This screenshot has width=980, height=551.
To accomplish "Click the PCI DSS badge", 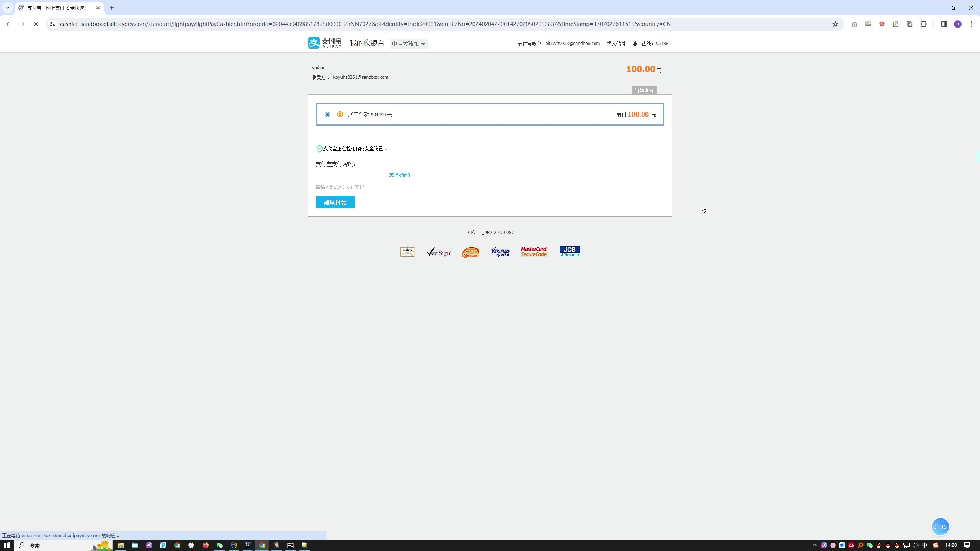I will pos(470,252).
